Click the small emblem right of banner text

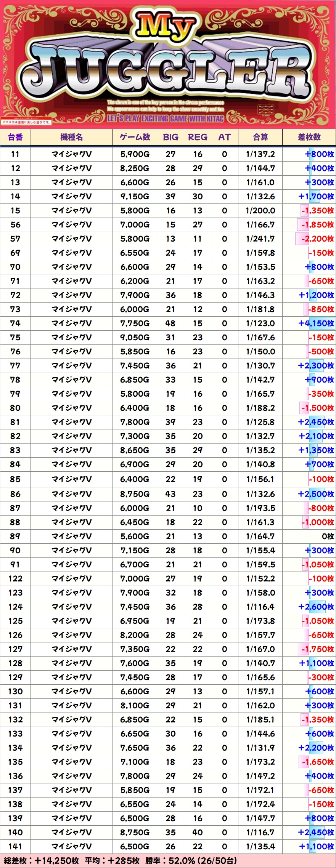tap(266, 111)
